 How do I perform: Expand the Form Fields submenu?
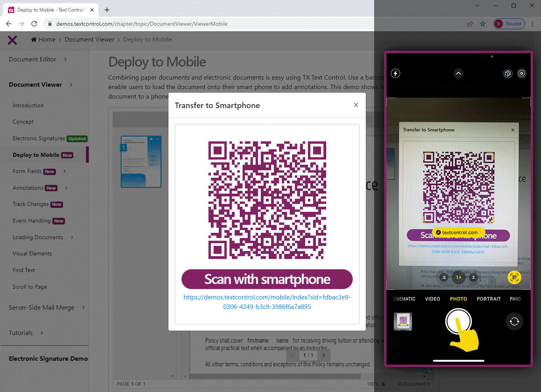pyautogui.click(x=65, y=171)
